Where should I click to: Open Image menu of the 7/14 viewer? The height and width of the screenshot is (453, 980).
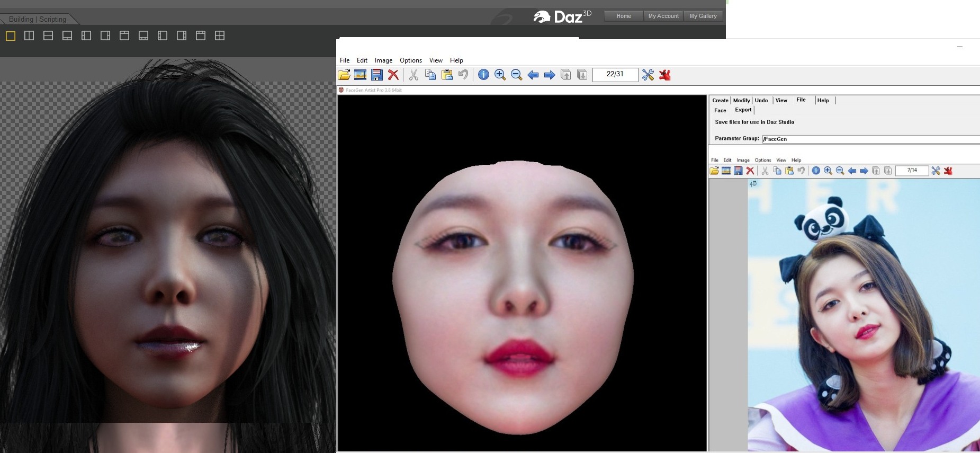[x=743, y=160]
